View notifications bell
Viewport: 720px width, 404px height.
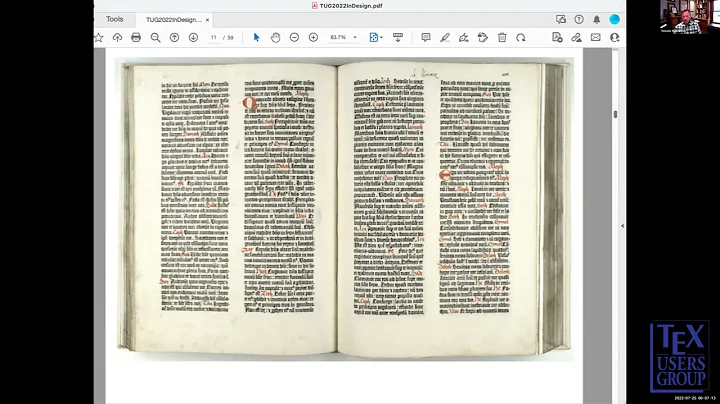(596, 19)
